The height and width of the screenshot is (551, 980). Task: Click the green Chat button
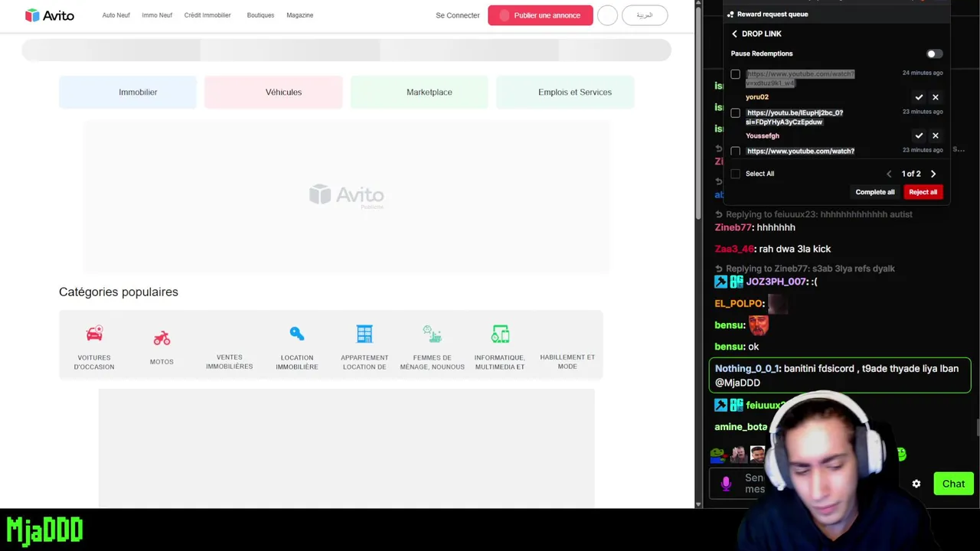coord(953,484)
